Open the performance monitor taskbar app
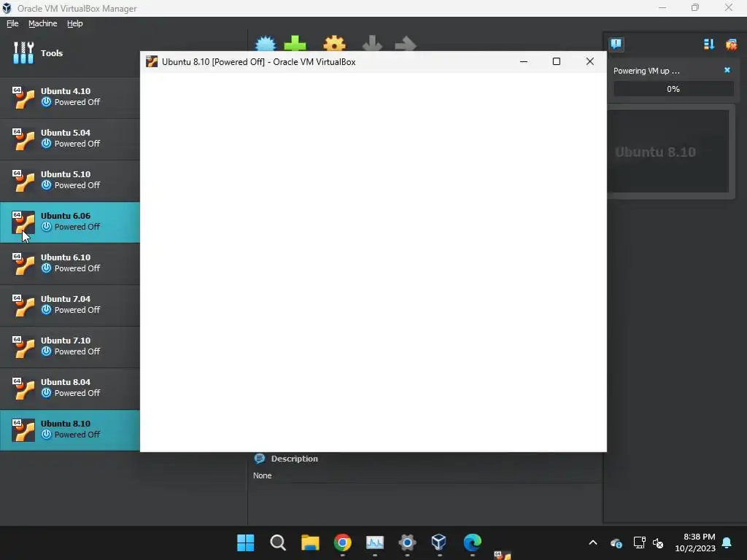 tap(375, 542)
